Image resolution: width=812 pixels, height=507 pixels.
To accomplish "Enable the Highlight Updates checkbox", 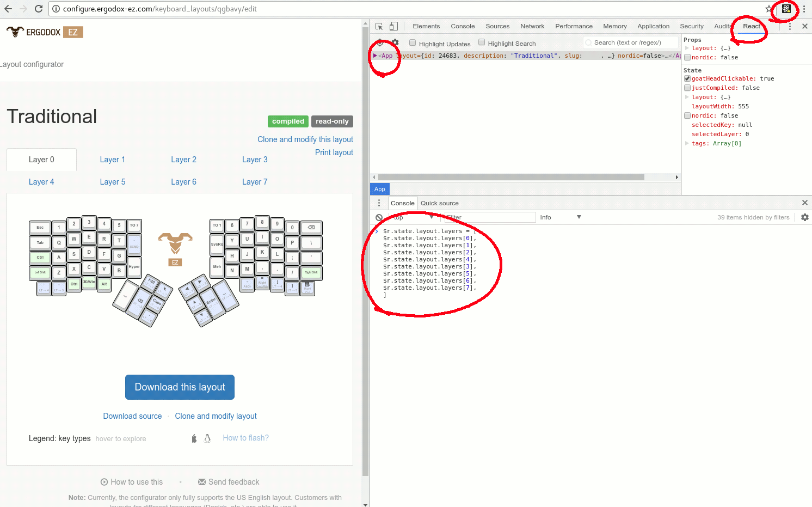I will [413, 42].
